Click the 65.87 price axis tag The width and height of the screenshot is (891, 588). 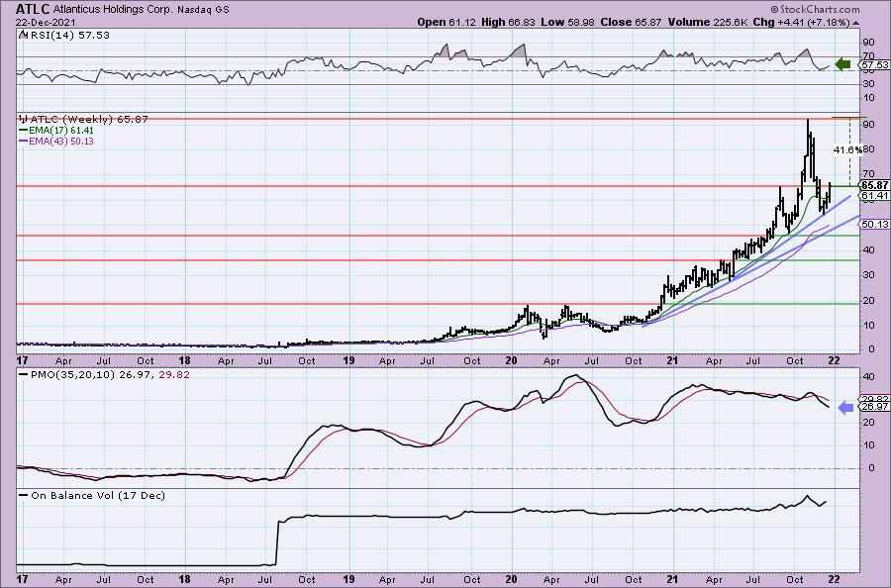point(875,186)
